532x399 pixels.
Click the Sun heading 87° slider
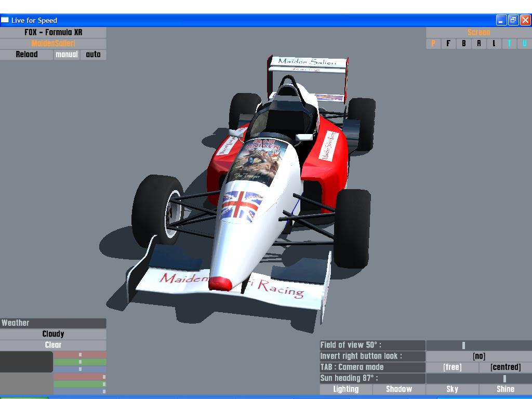click(478, 378)
